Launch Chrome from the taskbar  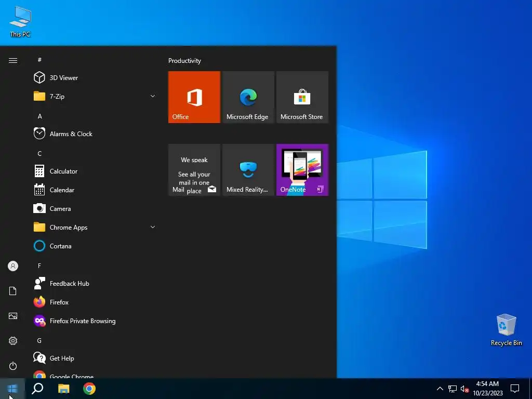pyautogui.click(x=89, y=389)
